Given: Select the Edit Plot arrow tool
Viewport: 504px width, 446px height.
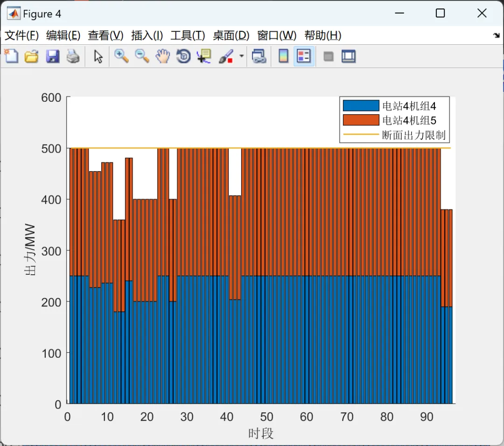Looking at the screenshot, I should coord(98,56).
